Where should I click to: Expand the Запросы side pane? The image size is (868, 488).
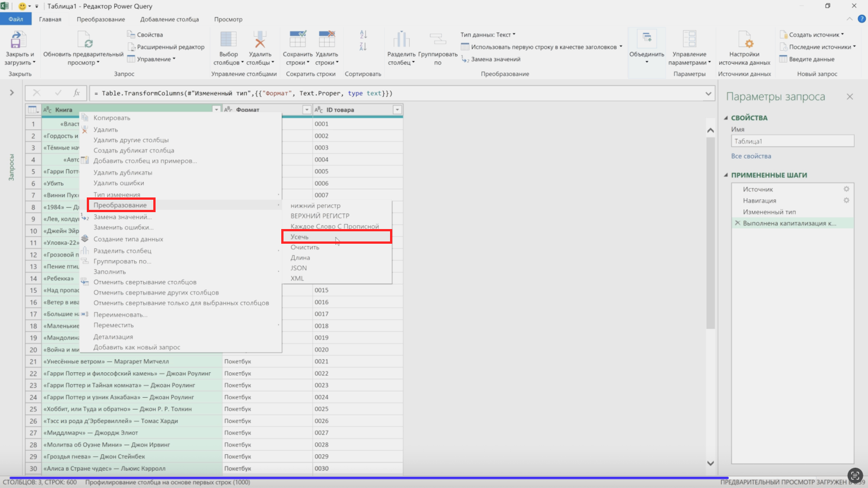pos(11,93)
